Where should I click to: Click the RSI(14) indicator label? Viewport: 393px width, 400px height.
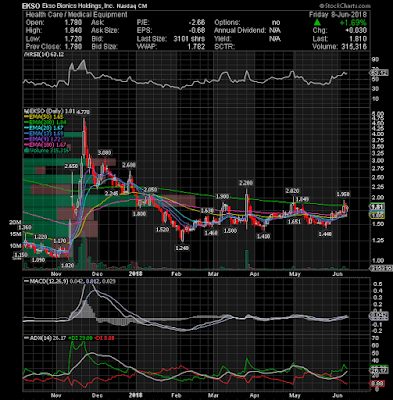[x=44, y=54]
